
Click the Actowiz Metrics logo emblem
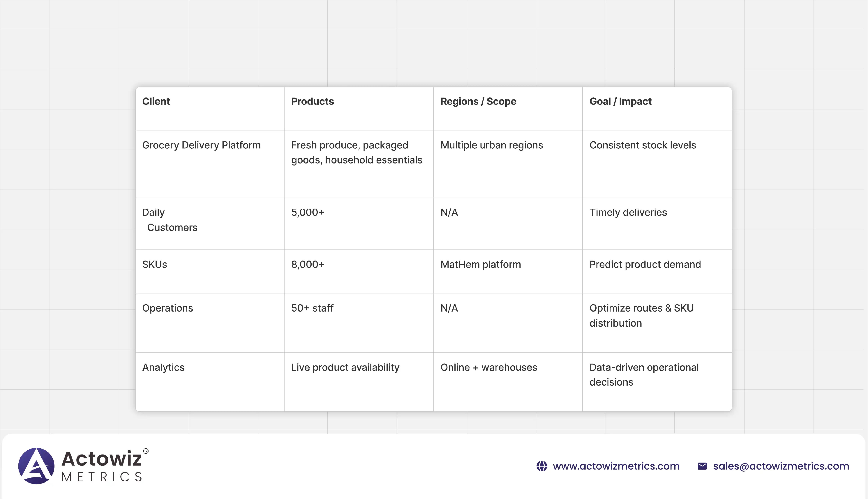click(x=36, y=466)
